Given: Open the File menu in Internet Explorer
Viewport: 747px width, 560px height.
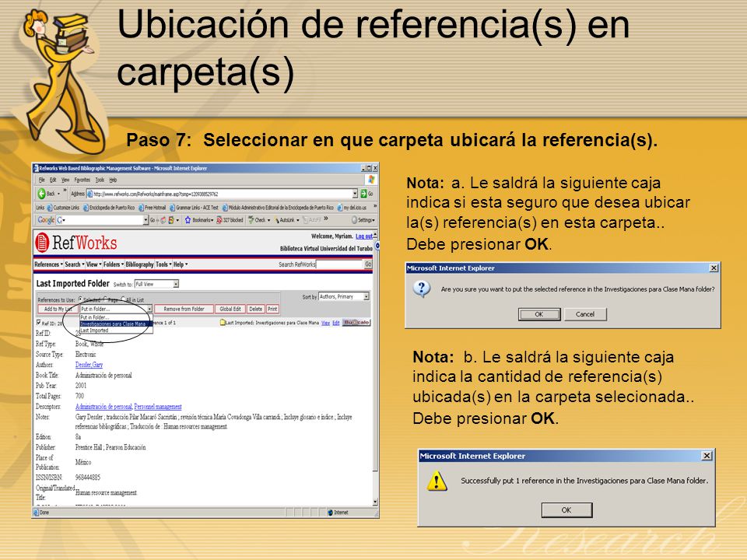Looking at the screenshot, I should [41, 180].
